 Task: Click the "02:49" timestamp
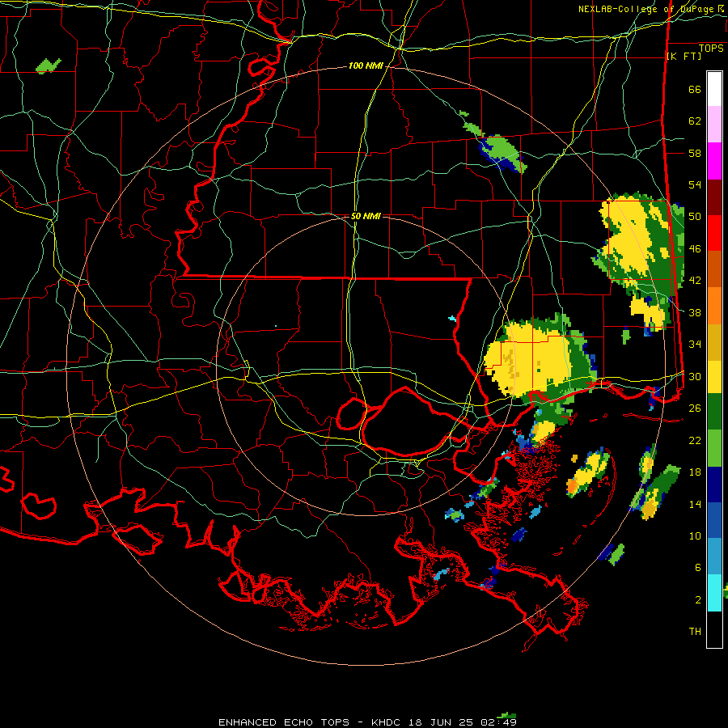498,722
